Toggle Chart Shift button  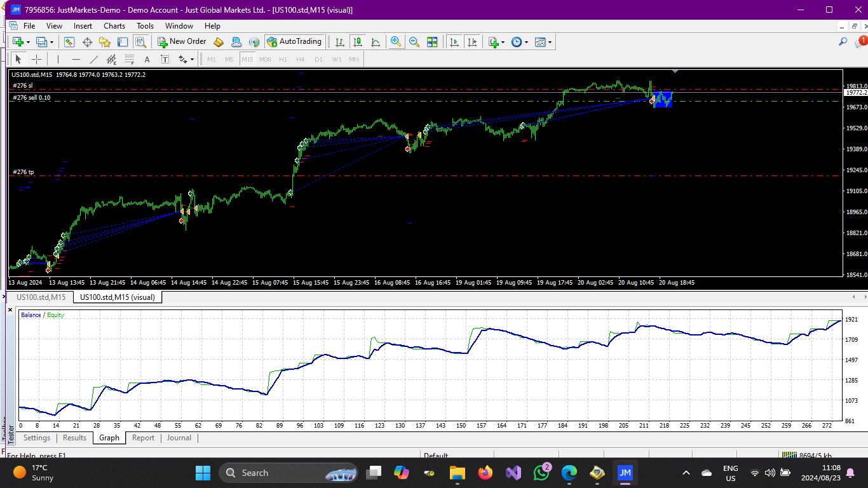(472, 42)
